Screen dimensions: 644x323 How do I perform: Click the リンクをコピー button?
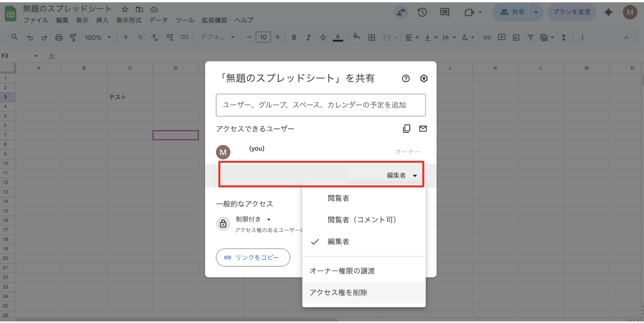tap(253, 257)
